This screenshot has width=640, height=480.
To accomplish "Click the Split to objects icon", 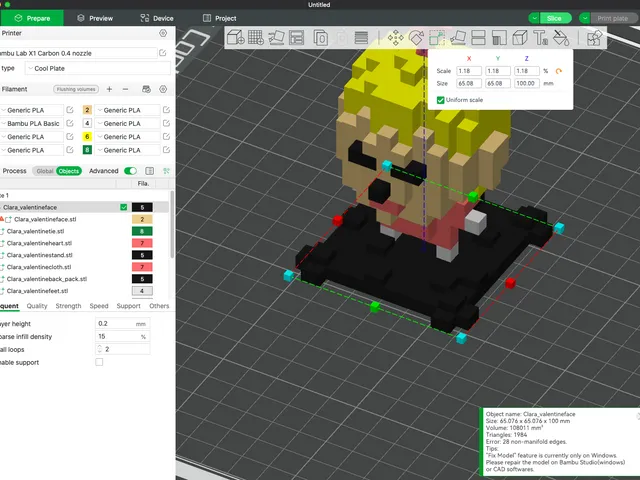I will coord(320,38).
